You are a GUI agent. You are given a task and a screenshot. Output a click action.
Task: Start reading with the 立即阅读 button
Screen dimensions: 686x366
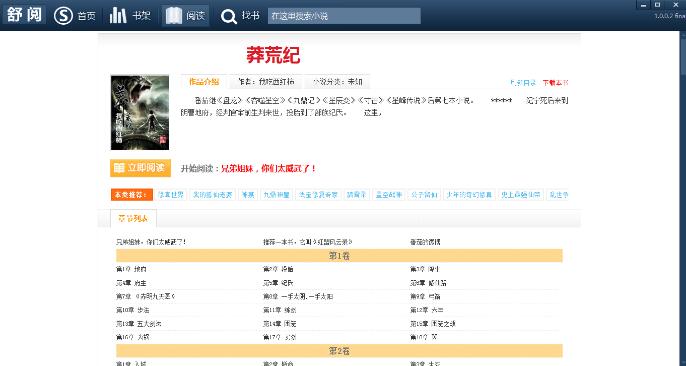click(140, 168)
